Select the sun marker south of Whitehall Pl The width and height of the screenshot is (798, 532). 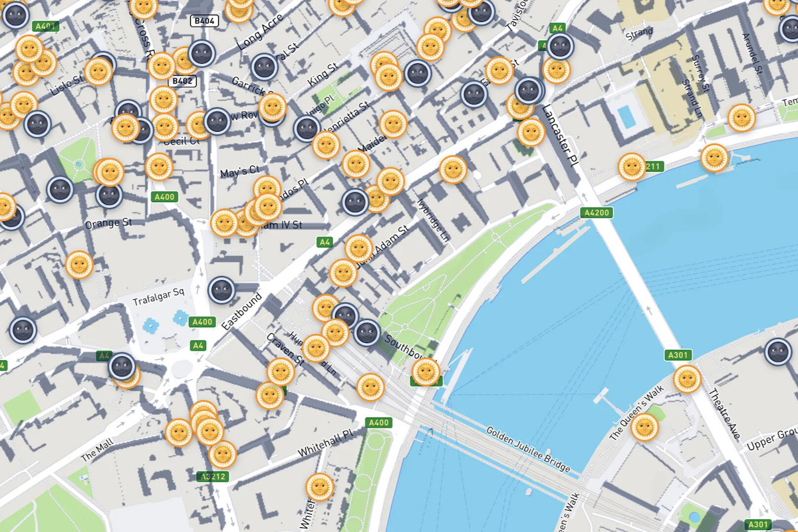[319, 487]
